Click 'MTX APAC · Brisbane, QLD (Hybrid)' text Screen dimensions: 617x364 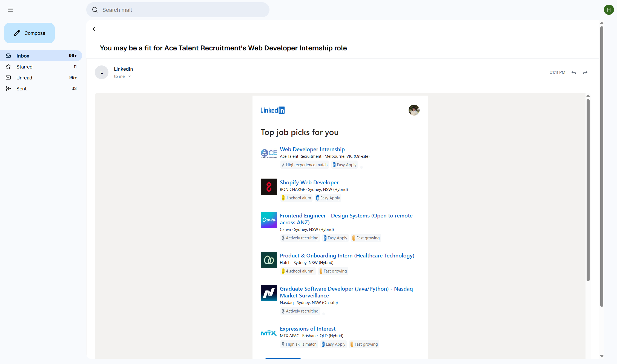311,336
